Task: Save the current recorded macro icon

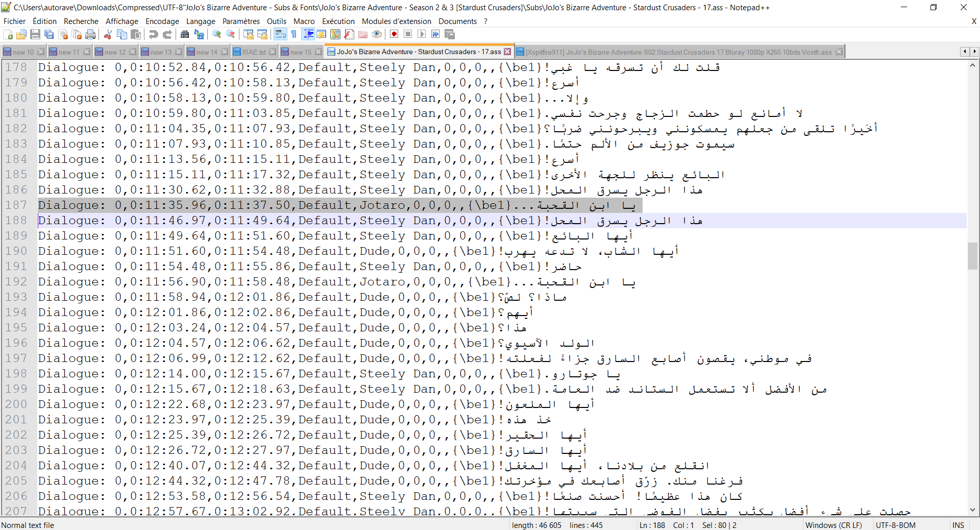Action: point(450,34)
